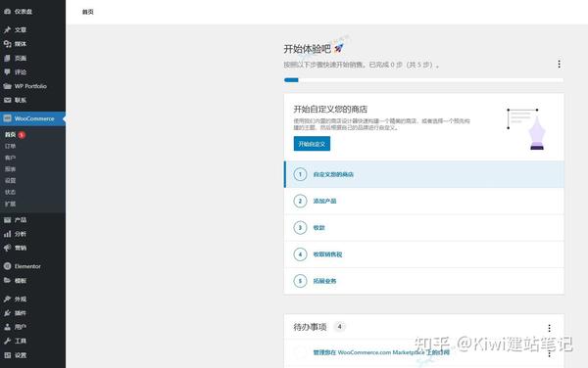Image resolution: width=588 pixels, height=368 pixels.
Task: Open the 分析 analytics bar-chart icon
Action: click(x=7, y=234)
